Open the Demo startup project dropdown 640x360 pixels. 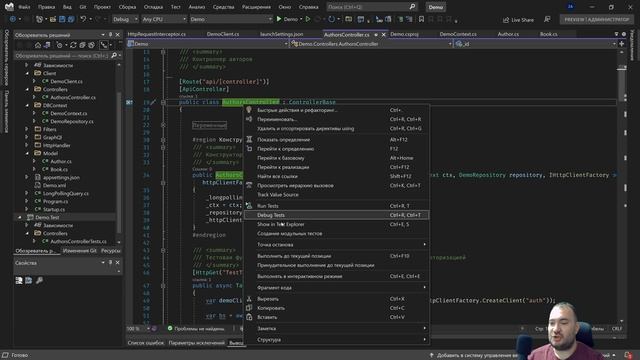tap(231, 19)
